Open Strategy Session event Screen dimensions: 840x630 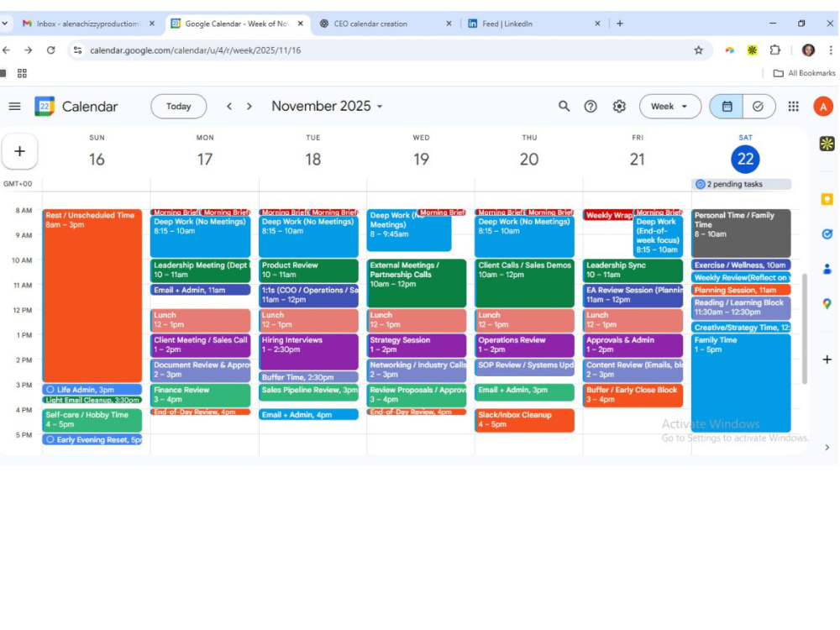click(417, 345)
